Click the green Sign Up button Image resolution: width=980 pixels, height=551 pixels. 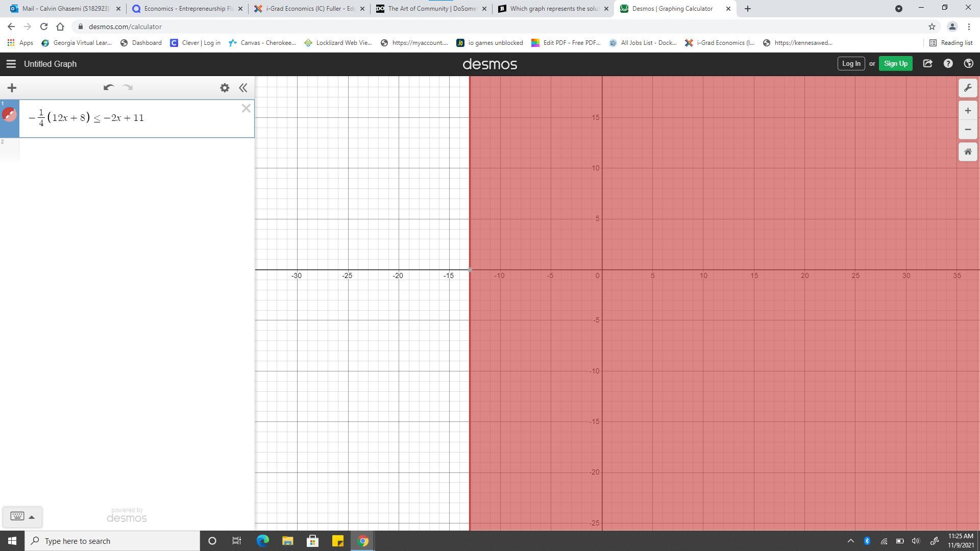point(895,64)
